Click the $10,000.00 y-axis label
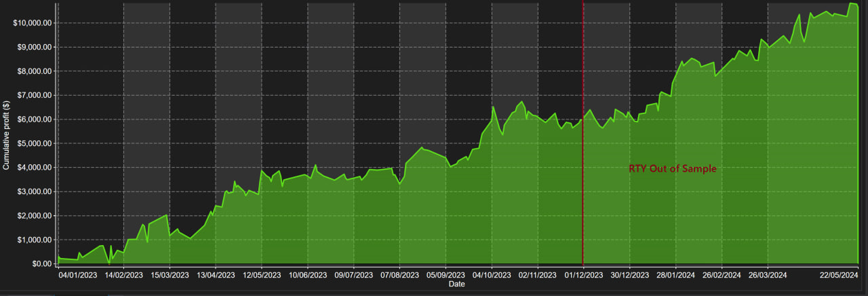This screenshot has height=296, width=868. 33,23
